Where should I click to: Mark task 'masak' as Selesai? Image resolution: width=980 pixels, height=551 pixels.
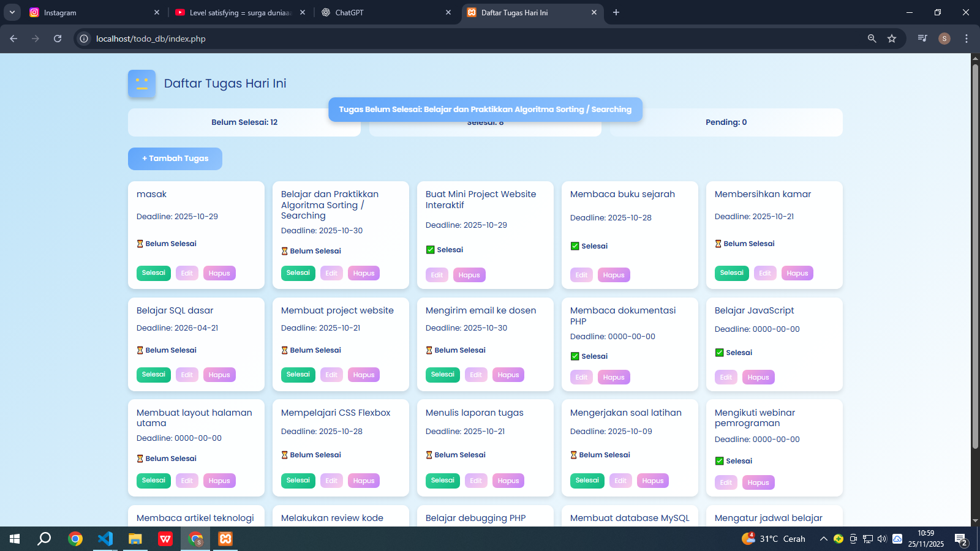point(153,273)
